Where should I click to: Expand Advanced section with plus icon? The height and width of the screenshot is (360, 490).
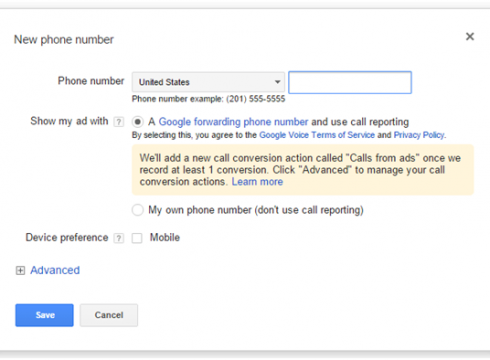click(x=20, y=270)
